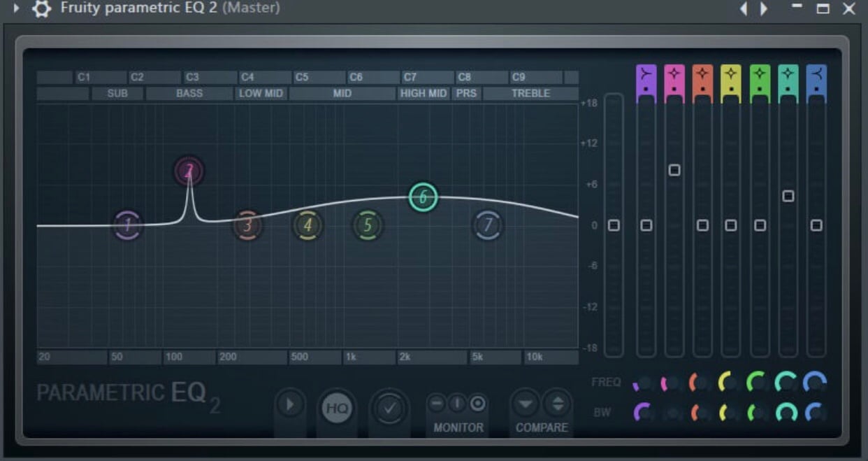Screen dimensions: 868x461
Task: Click the C3 note marker
Action: click(x=192, y=77)
